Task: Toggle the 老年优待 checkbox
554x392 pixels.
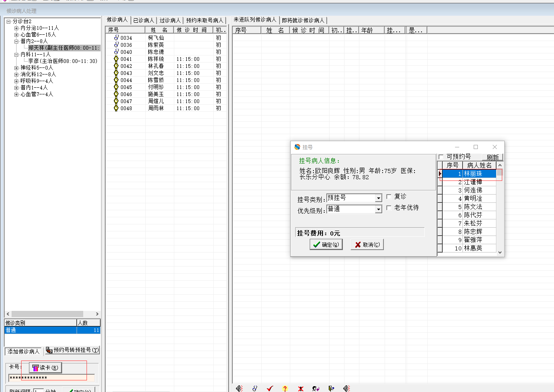Action: [x=389, y=208]
